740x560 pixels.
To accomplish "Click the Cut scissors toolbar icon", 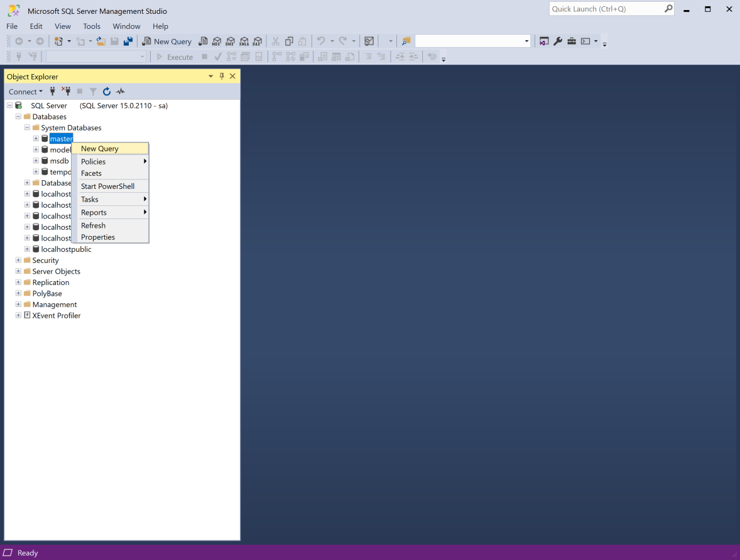I will click(276, 41).
